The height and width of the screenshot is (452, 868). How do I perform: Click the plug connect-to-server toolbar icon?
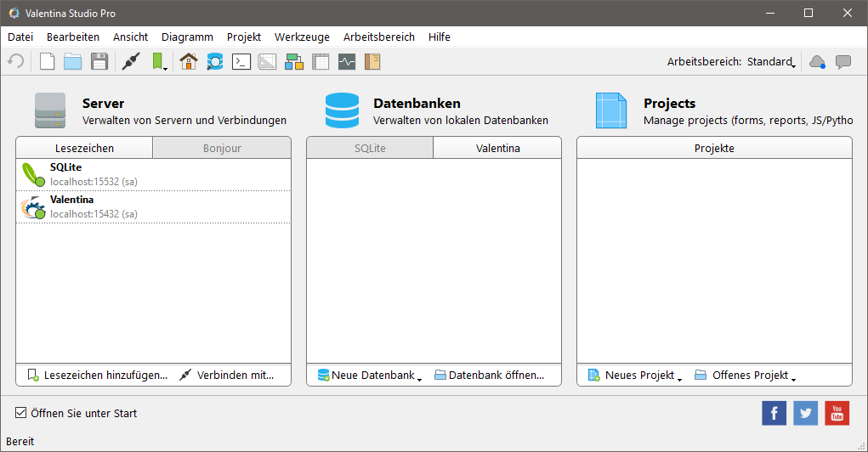click(131, 61)
